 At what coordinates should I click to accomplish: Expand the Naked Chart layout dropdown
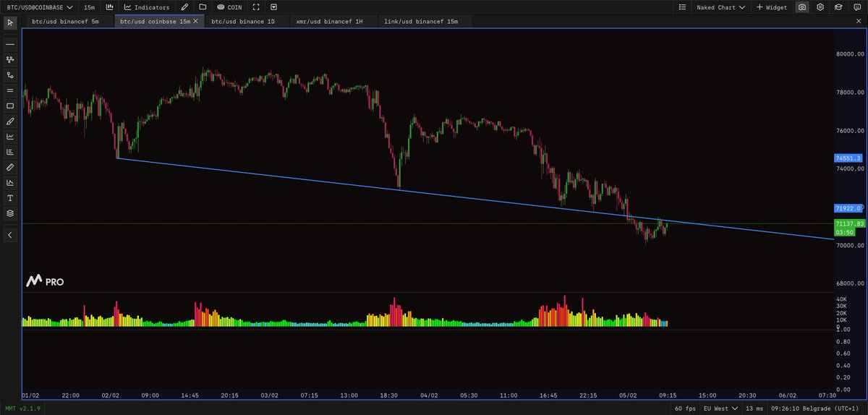coord(720,7)
